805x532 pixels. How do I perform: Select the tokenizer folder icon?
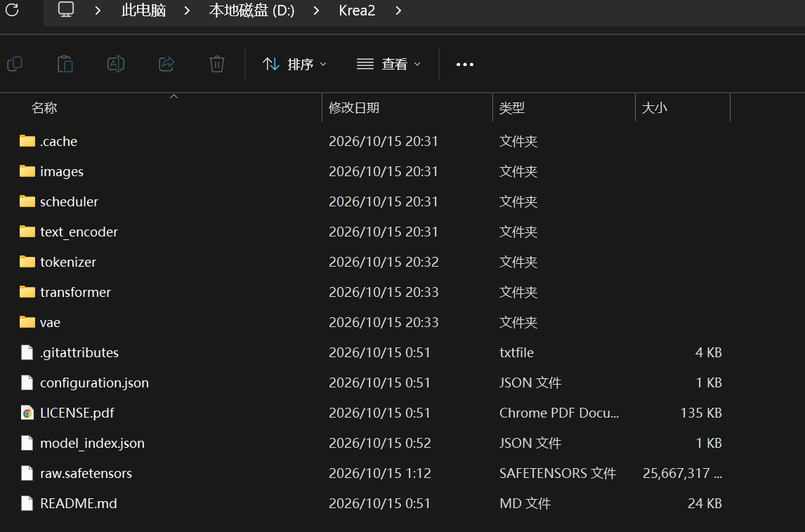27,262
